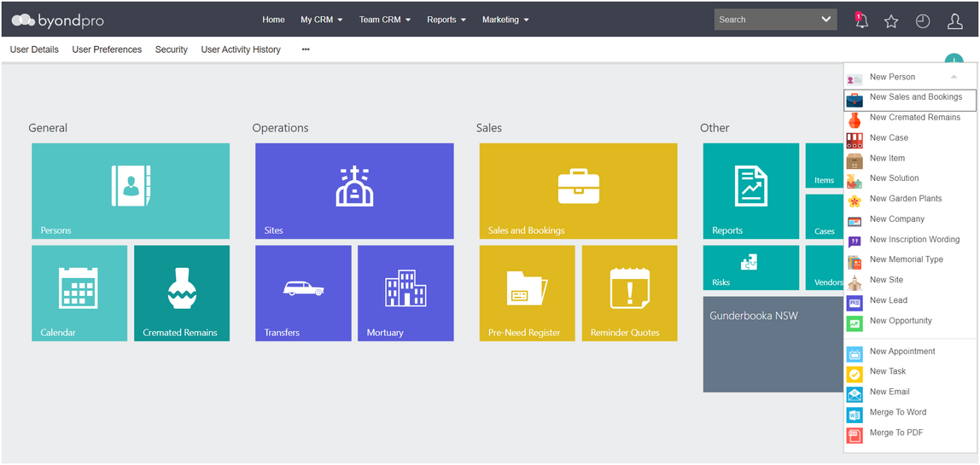980x465 pixels.
Task: Click the New Cremated Remains urn icon
Action: point(855,120)
